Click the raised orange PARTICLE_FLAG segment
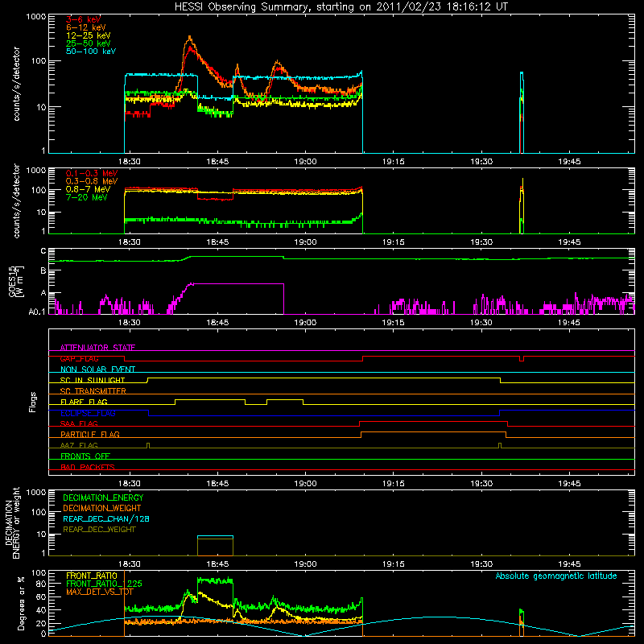The image size is (644, 644). coord(433,432)
